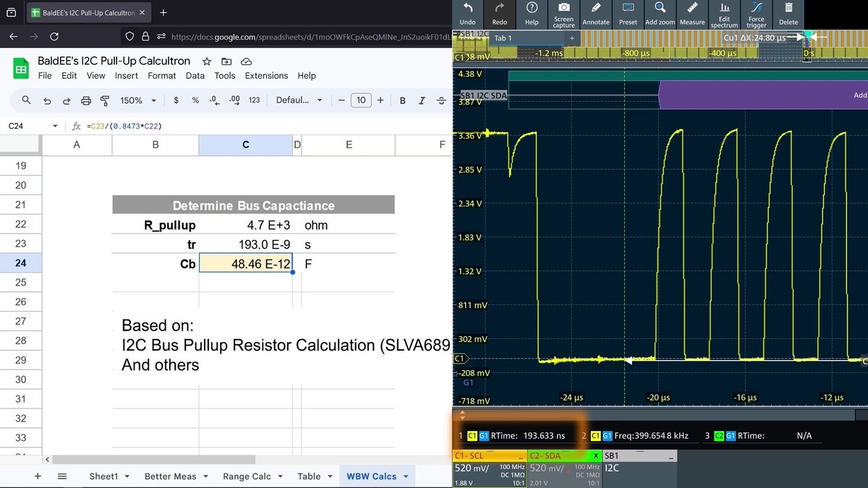The width and height of the screenshot is (868, 488).
Task: Toggle strikethrough formatting in Sheets
Action: point(442,100)
